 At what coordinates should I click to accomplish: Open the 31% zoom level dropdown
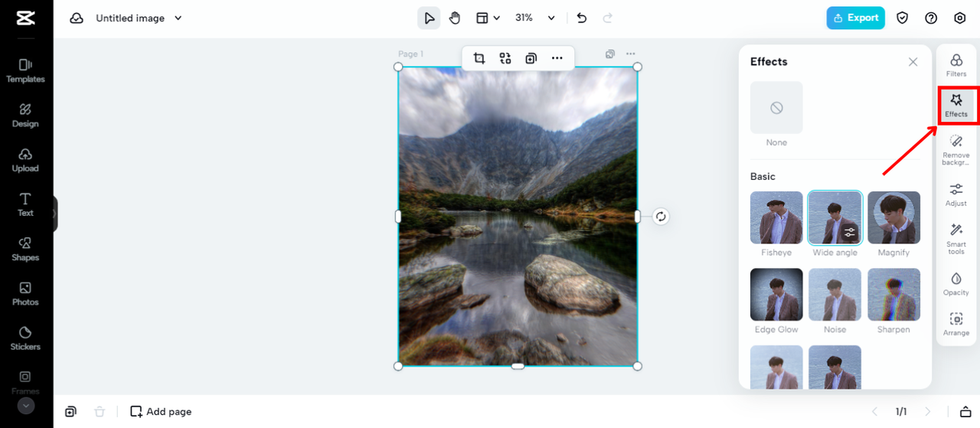[x=535, y=18]
